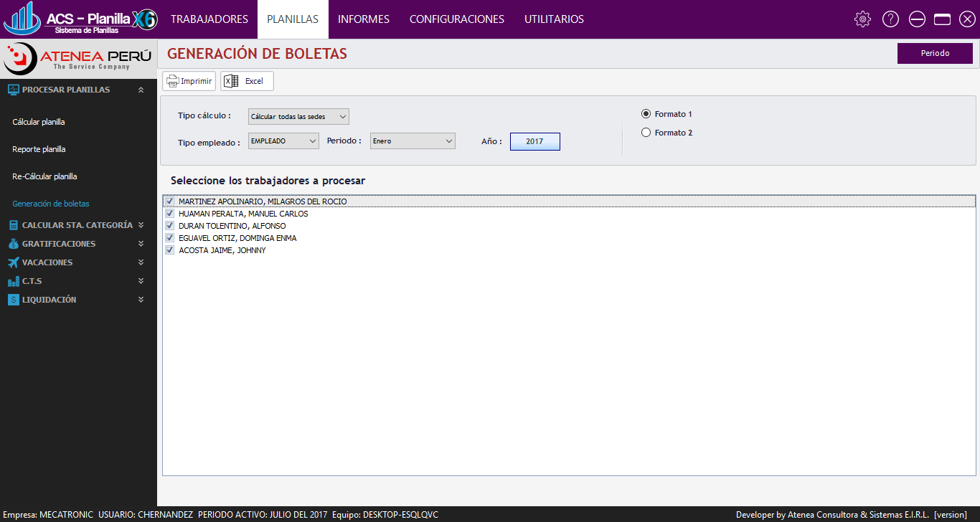
Task: Switch to the INFORMES menu
Action: coord(364,19)
